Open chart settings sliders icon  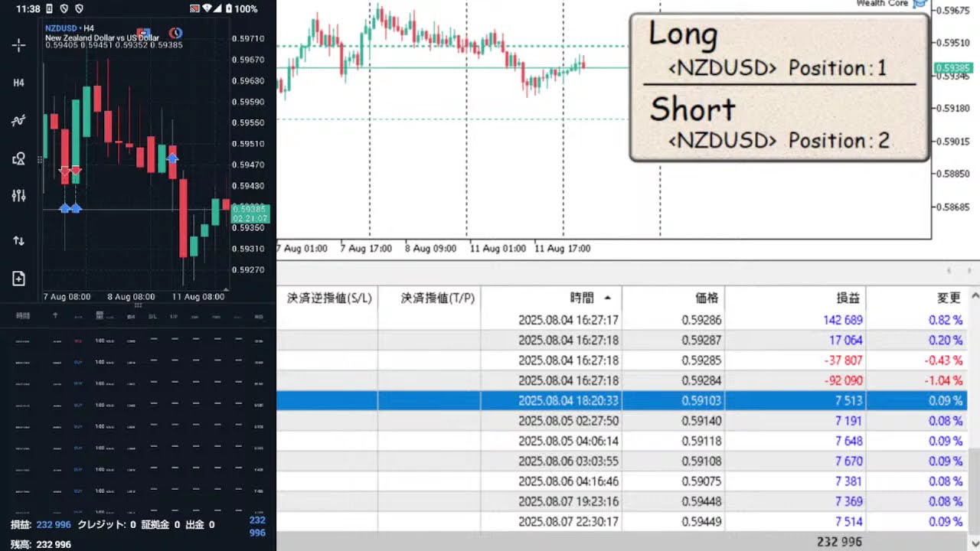point(19,196)
